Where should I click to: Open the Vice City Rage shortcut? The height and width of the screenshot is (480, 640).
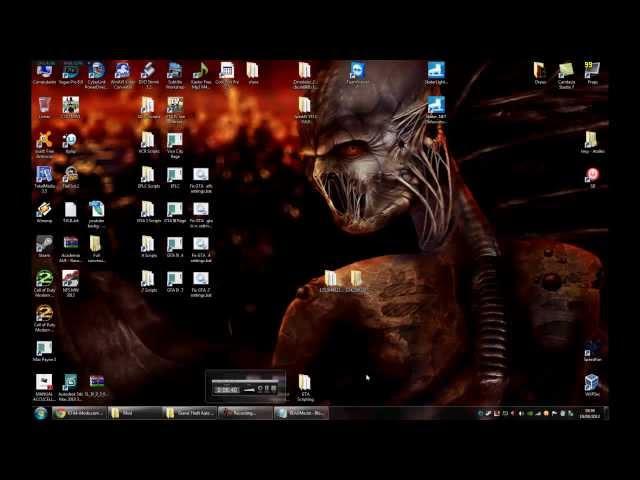pos(175,144)
